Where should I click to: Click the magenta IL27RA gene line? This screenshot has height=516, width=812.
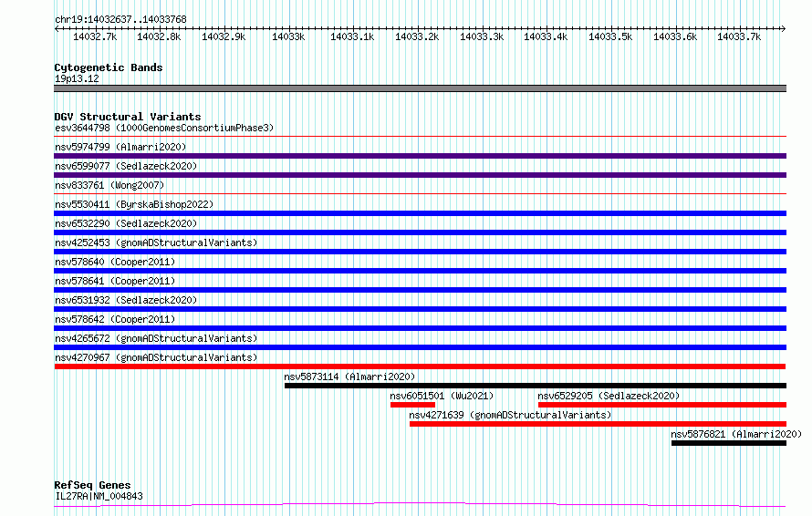[420, 505]
